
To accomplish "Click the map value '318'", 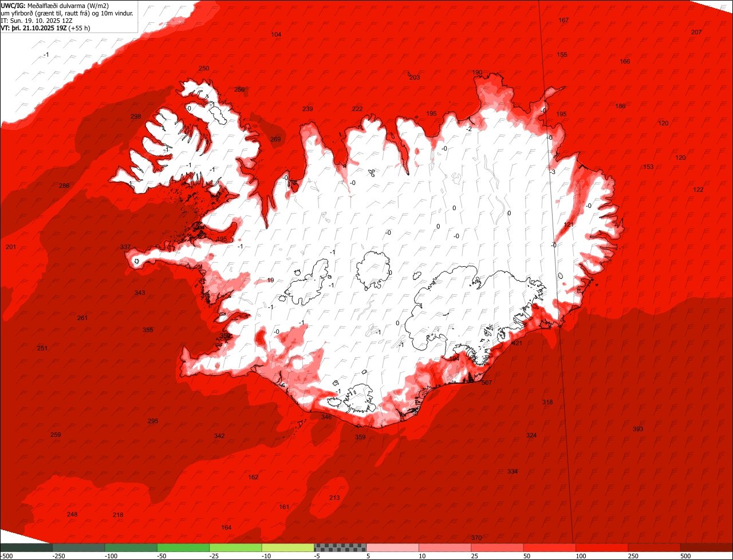I will coord(547,402).
